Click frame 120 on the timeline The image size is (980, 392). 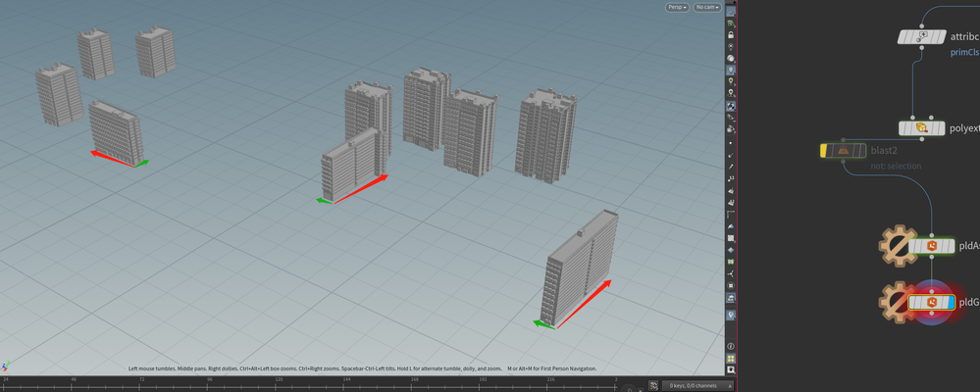pyautogui.click(x=280, y=379)
